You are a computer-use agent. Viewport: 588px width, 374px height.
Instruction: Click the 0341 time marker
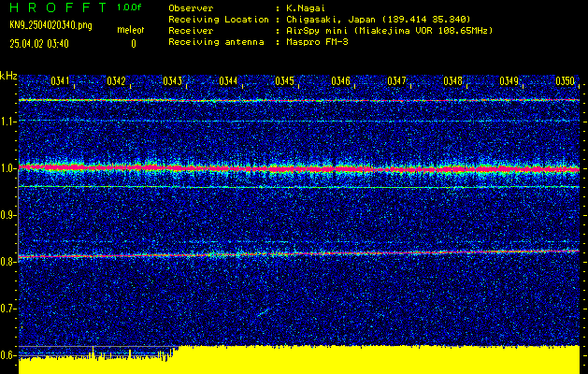pyautogui.click(x=60, y=81)
